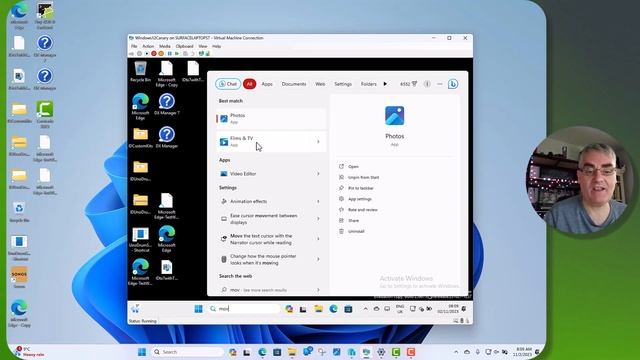Click Copilot icon in the VM taskbar
Screen dimensions: 640x360
[289, 309]
